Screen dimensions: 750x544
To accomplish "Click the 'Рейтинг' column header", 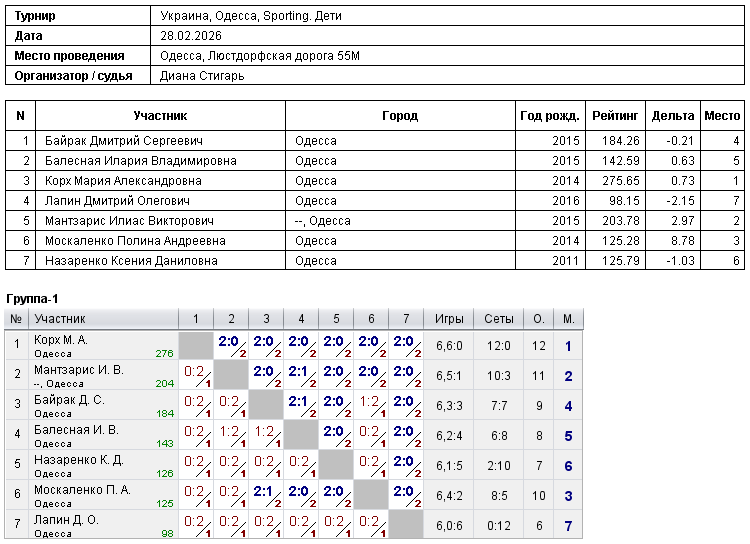I will [615, 116].
